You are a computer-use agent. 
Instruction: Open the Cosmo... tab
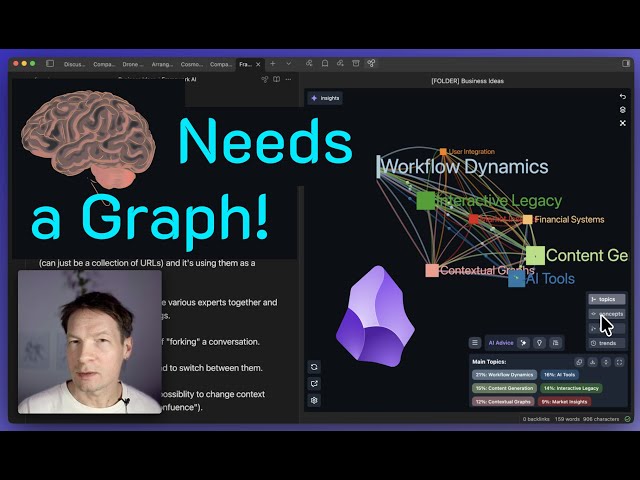tap(191, 64)
